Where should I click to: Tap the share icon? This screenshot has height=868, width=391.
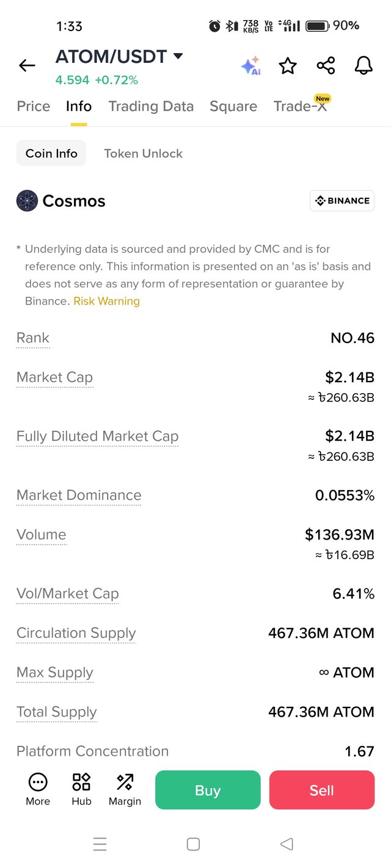click(x=326, y=65)
